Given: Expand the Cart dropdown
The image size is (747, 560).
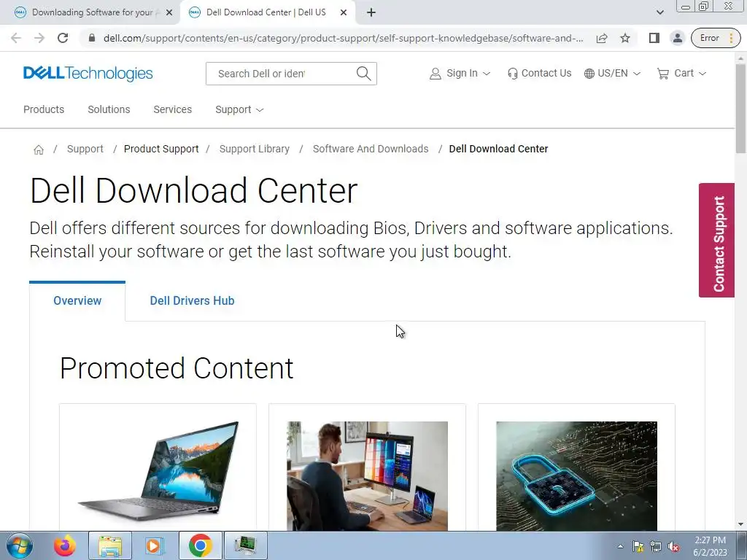Looking at the screenshot, I should pos(681,74).
